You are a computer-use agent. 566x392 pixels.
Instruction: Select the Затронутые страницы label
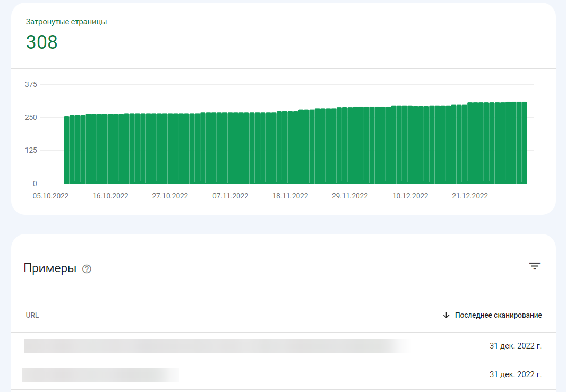(x=66, y=22)
